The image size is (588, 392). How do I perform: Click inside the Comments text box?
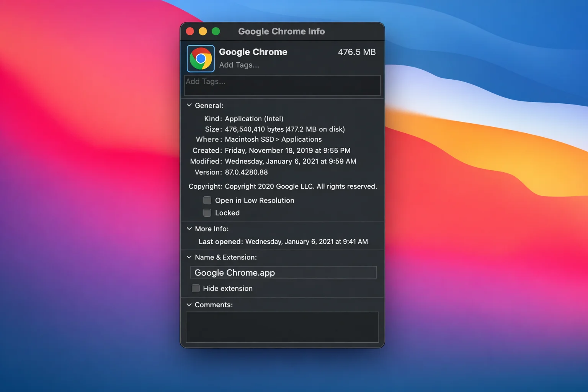point(283,327)
